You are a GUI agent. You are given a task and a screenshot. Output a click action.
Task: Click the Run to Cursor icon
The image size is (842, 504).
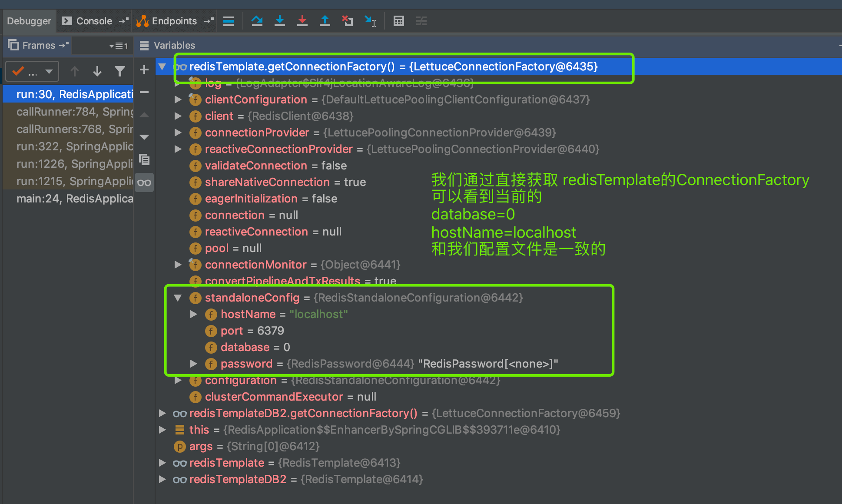pyautogui.click(x=370, y=21)
